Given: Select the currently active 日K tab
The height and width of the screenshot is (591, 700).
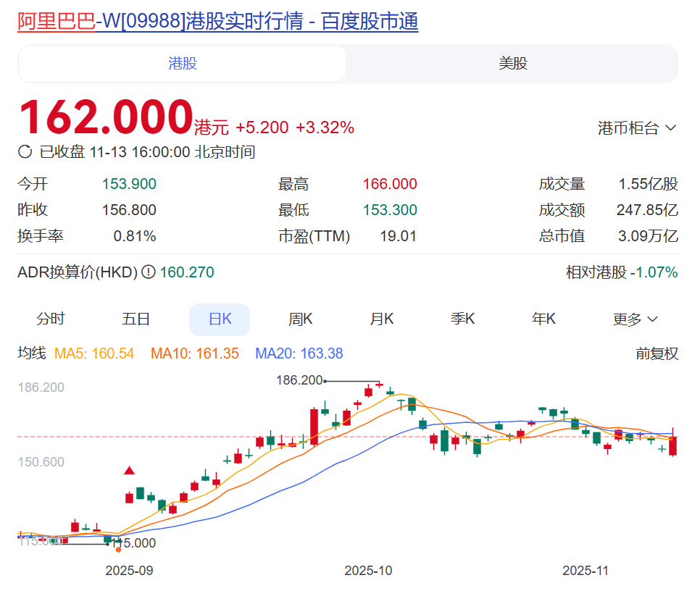Looking at the screenshot, I should 219,318.
